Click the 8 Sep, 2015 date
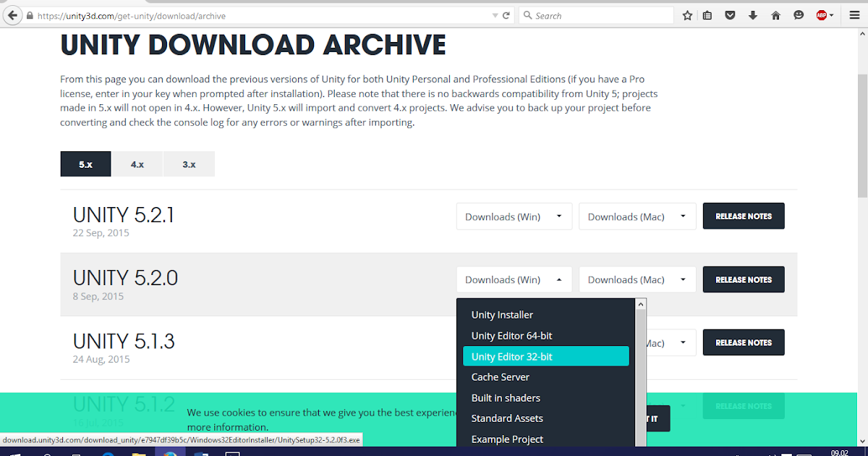 98,296
